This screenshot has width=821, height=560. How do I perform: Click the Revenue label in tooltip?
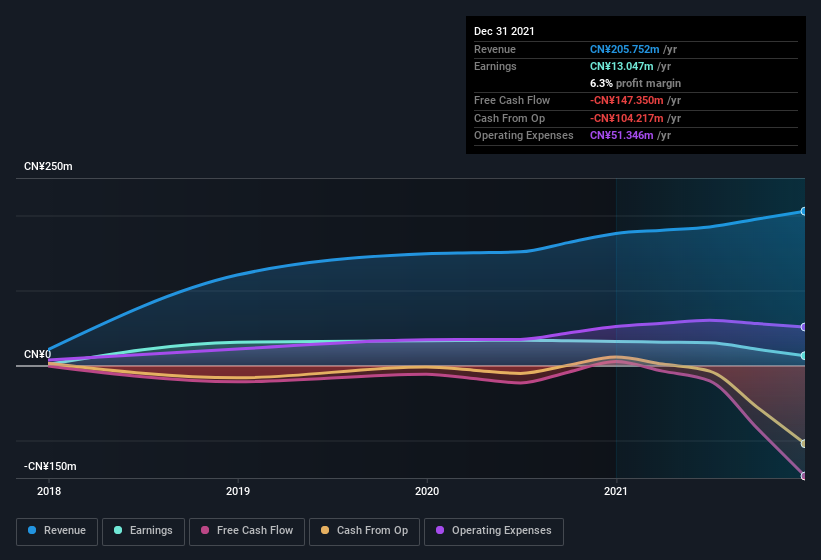[495, 49]
